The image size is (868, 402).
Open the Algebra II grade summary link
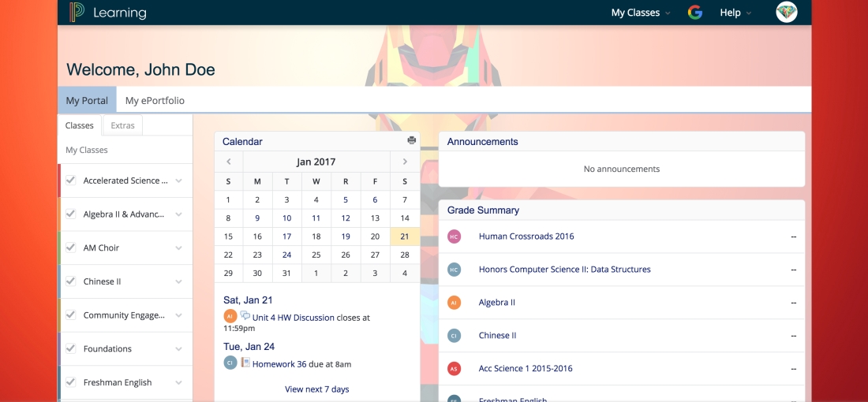pyautogui.click(x=497, y=303)
